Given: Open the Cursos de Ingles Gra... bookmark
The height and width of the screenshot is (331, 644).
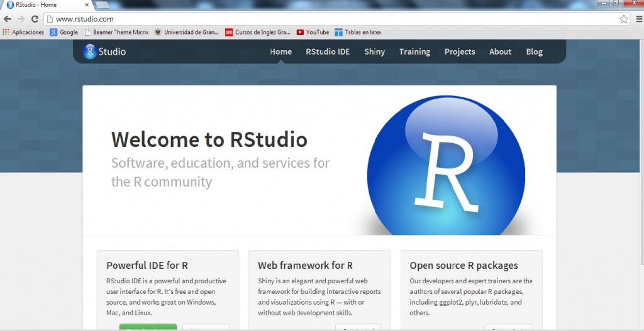Looking at the screenshot, I should coord(257,32).
